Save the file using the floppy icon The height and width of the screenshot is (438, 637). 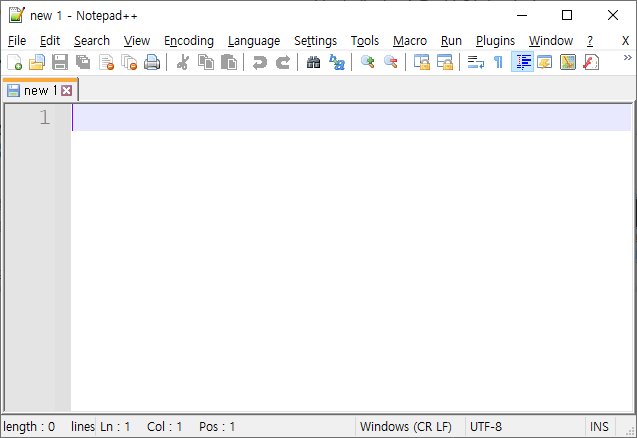(60, 62)
